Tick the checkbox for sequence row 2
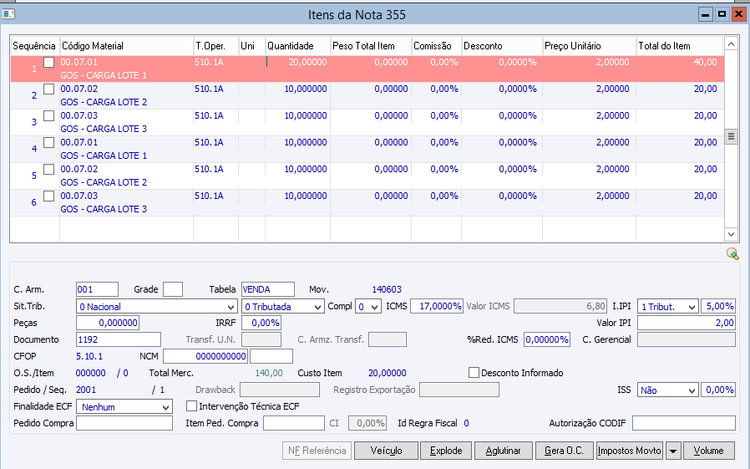Screen dimensions: 750x469 click(x=49, y=90)
